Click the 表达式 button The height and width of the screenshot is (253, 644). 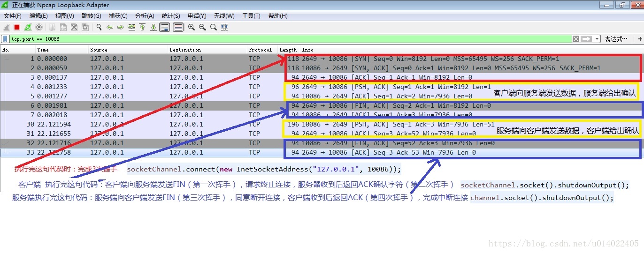pos(616,39)
